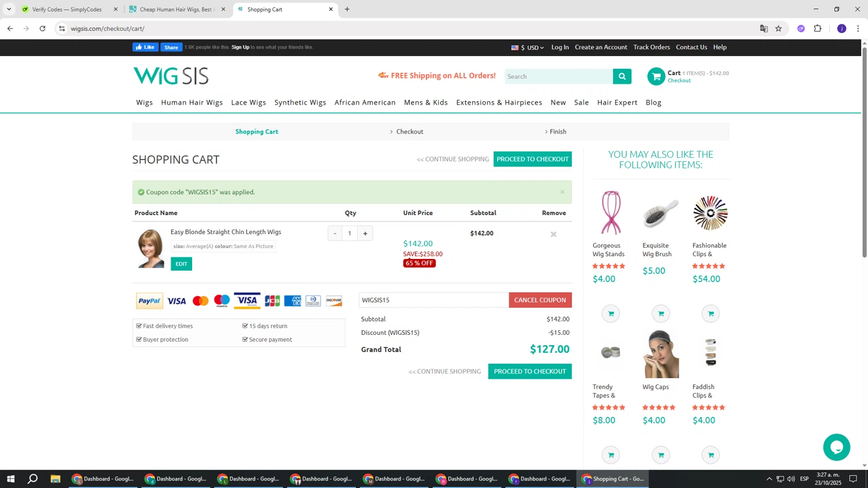The width and height of the screenshot is (868, 488).
Task: Open Lace Wigs menu
Action: click(x=249, y=102)
